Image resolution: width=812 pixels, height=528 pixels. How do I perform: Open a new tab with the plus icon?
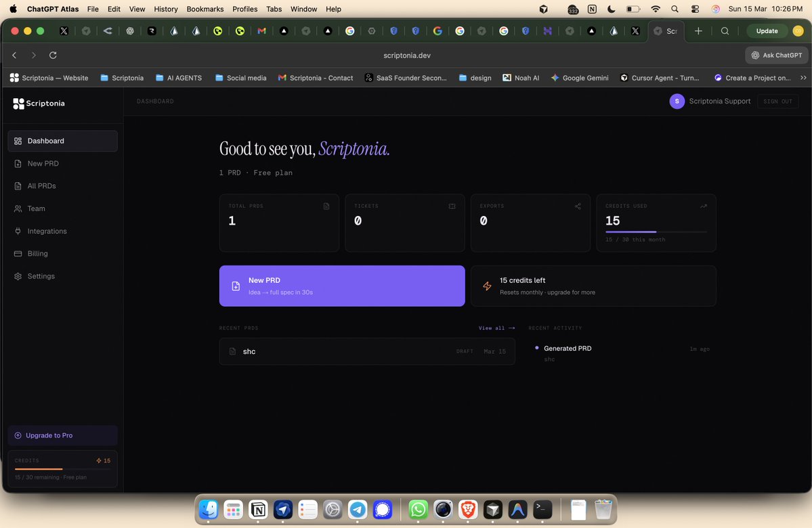(x=698, y=31)
